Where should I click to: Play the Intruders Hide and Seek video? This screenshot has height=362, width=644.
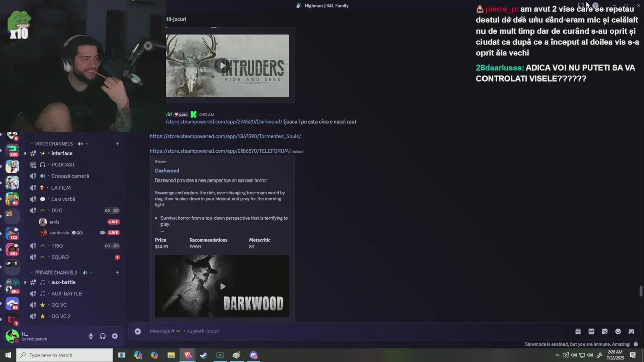[x=222, y=65]
